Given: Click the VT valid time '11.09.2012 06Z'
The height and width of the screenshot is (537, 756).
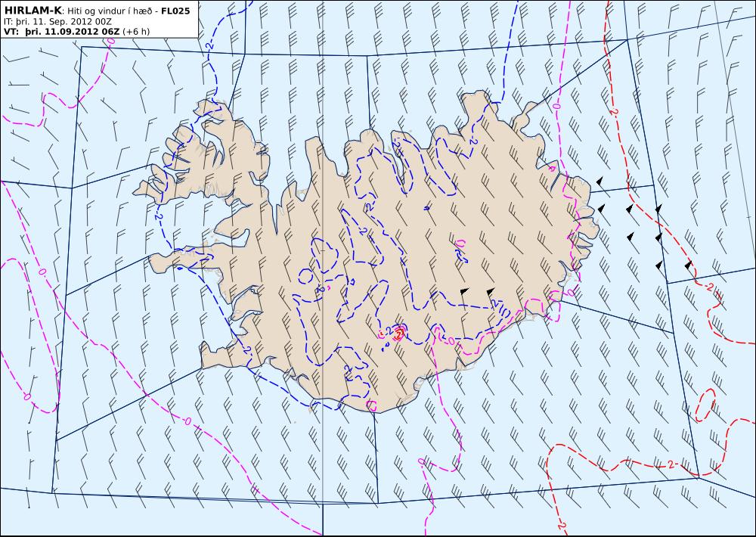Looking at the screenshot, I should 81,32.
